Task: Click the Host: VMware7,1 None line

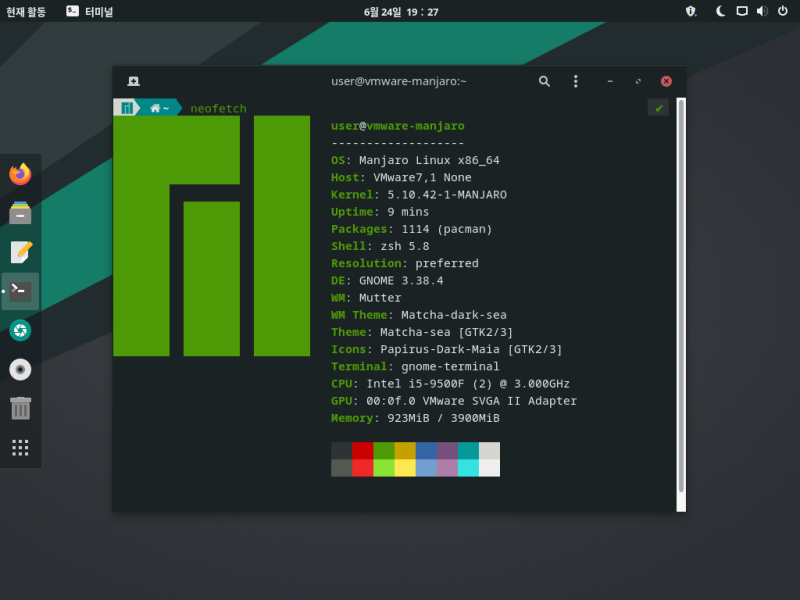Action: point(401,178)
